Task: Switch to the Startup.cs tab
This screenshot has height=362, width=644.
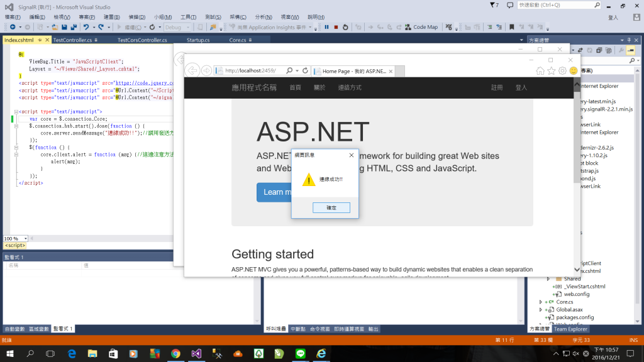Action: [198, 40]
